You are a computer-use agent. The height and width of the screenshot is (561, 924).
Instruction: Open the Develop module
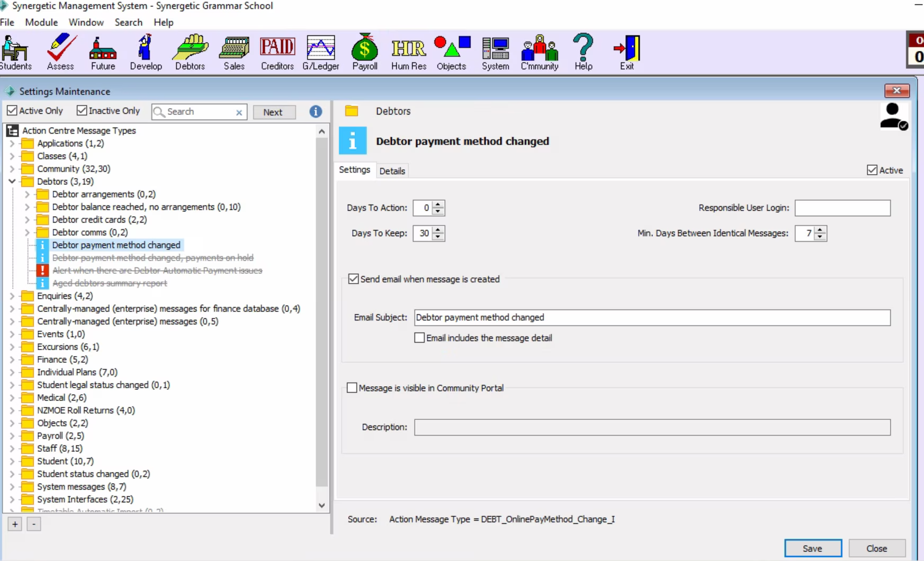146,52
